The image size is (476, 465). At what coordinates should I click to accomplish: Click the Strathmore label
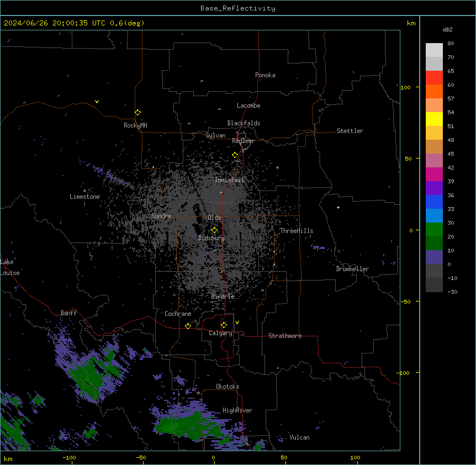(x=285, y=336)
